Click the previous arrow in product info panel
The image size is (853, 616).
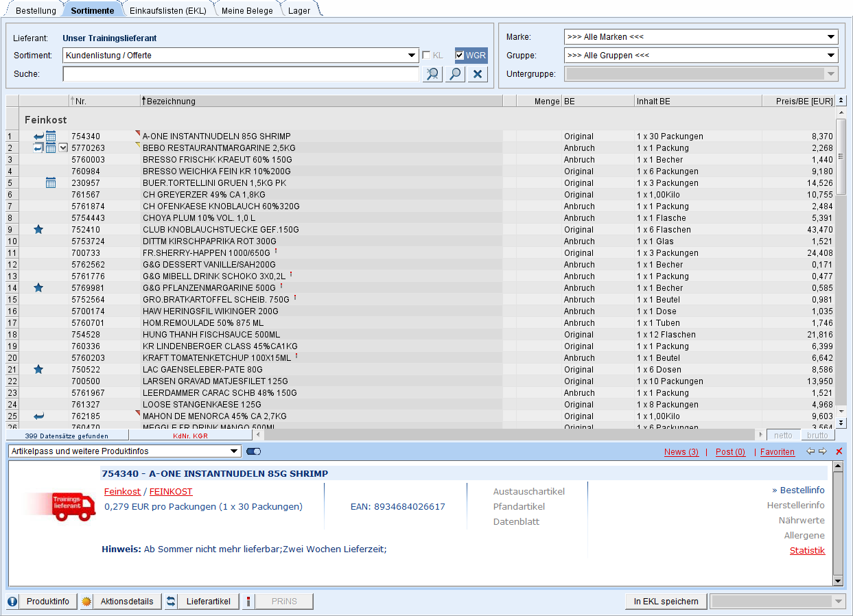pyautogui.click(x=810, y=451)
